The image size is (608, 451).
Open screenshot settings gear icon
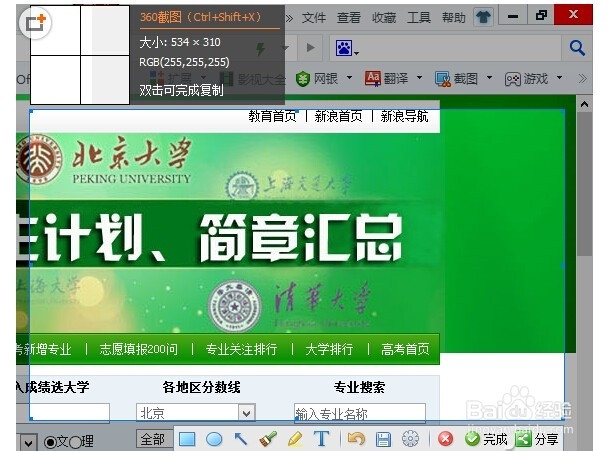410,439
